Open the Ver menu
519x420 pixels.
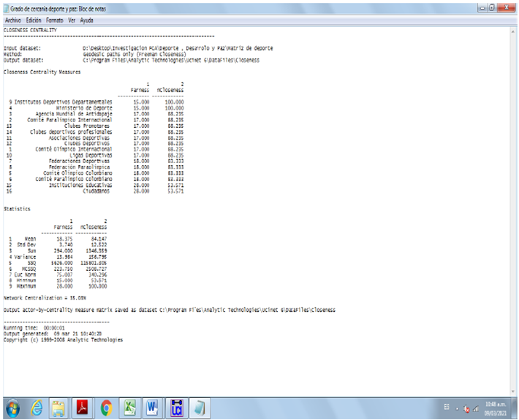[x=72, y=20]
